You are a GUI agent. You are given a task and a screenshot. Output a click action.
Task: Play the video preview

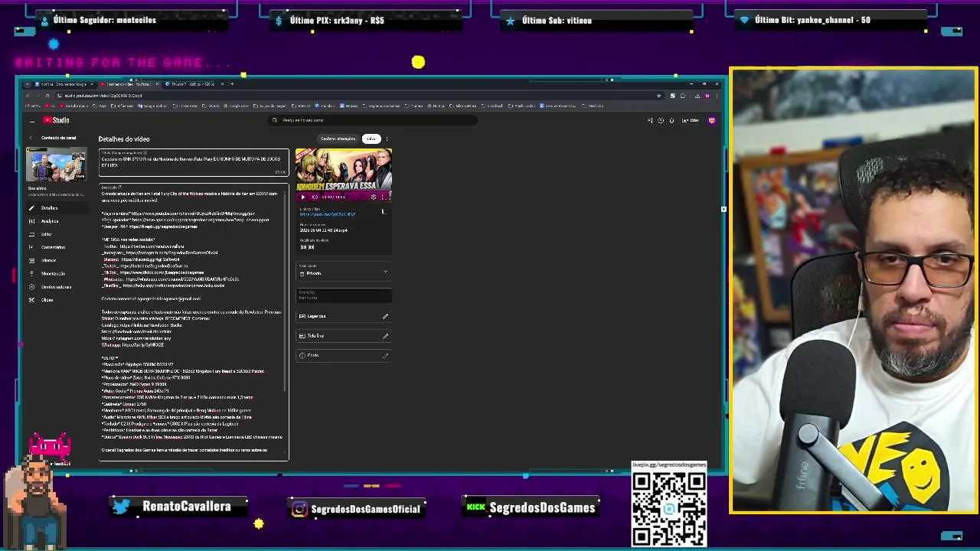click(x=302, y=197)
